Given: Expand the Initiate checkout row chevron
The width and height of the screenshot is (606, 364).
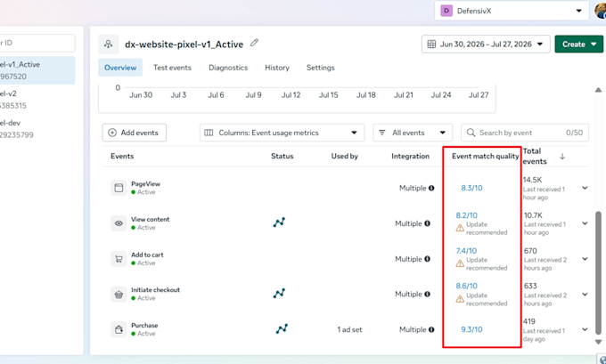Looking at the screenshot, I should [x=585, y=294].
